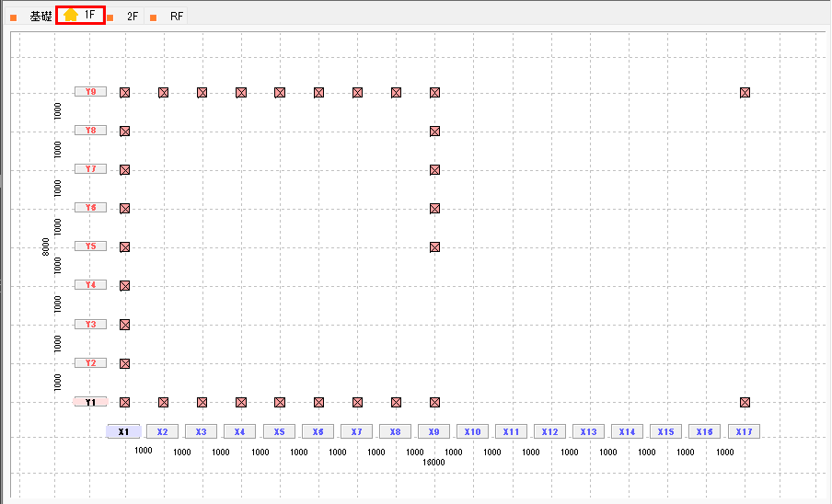Click the 18000 total width dimension

(433, 463)
